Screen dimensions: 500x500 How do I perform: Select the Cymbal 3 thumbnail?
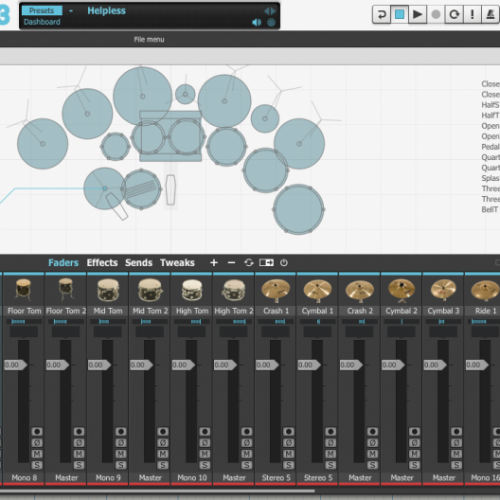pyautogui.click(x=444, y=290)
